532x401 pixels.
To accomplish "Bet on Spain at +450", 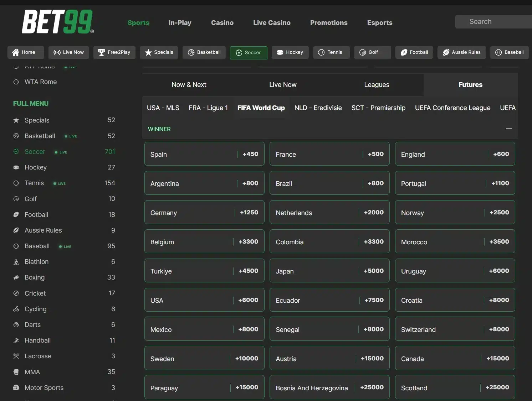I will click(204, 154).
